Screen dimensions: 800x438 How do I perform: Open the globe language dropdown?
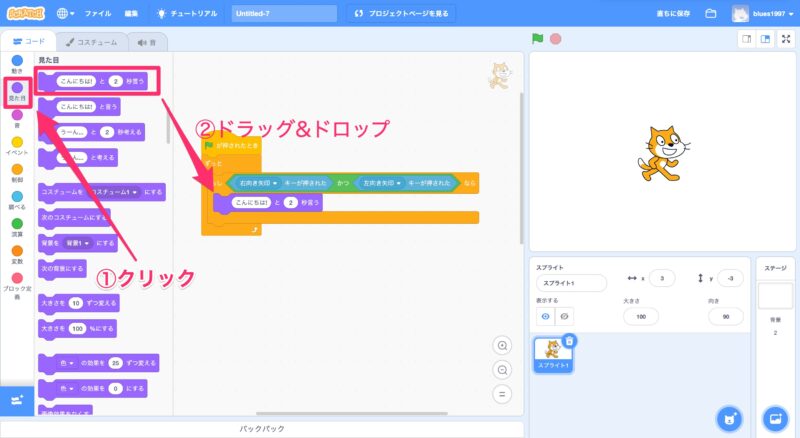(67, 14)
